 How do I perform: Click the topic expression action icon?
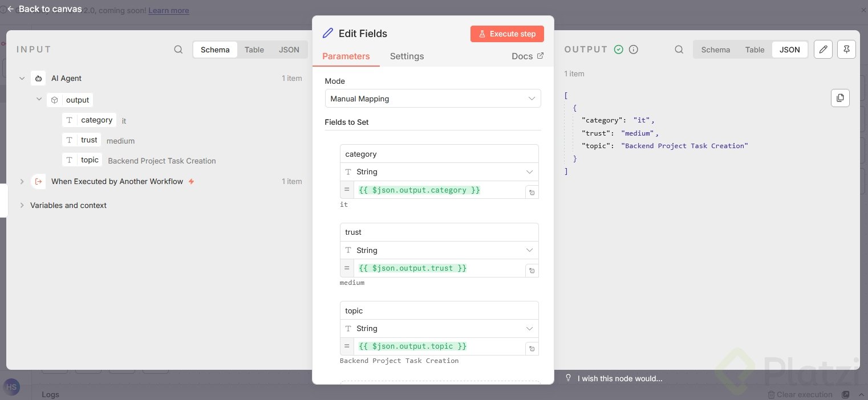tap(532, 349)
